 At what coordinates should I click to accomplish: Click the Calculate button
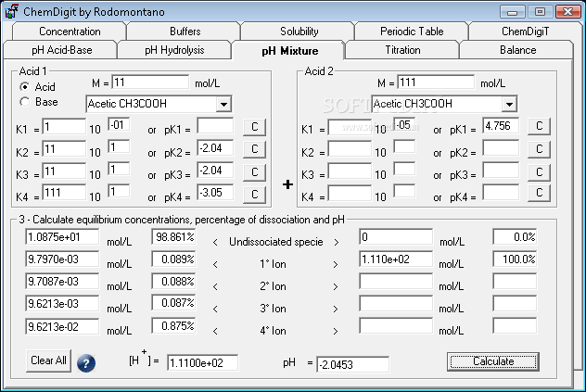coord(493,361)
